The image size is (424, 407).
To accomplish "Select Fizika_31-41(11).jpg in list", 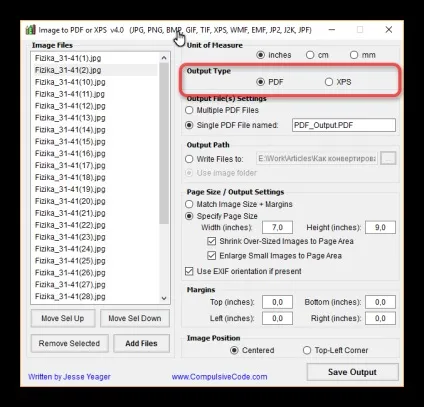I will point(95,94).
